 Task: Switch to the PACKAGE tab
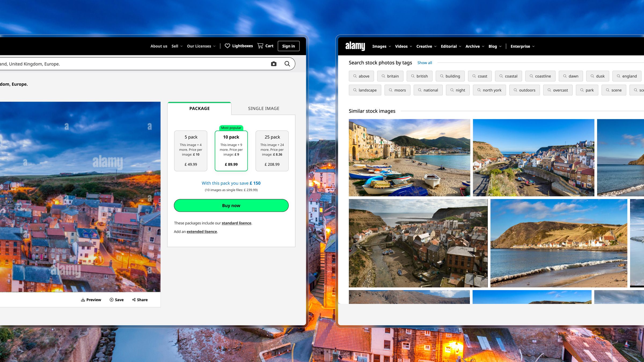[x=199, y=108]
